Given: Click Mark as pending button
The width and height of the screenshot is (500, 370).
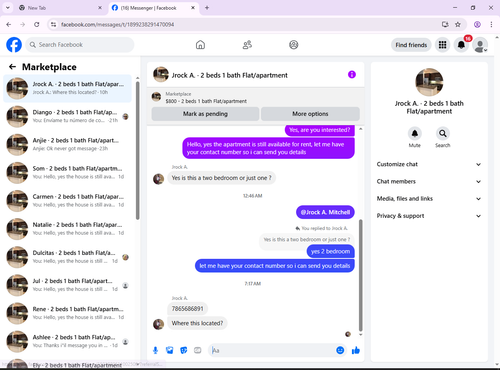Looking at the screenshot, I should pos(205,114).
